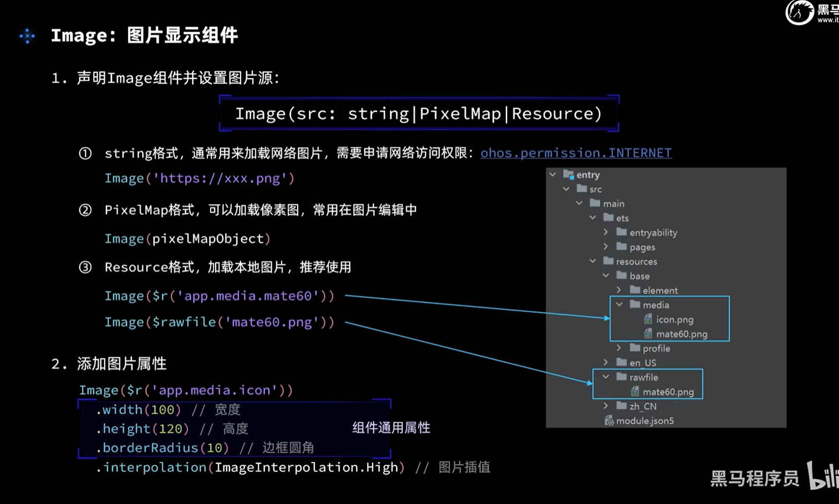
Task: Click the horse logo in the top corner
Action: coord(799,12)
